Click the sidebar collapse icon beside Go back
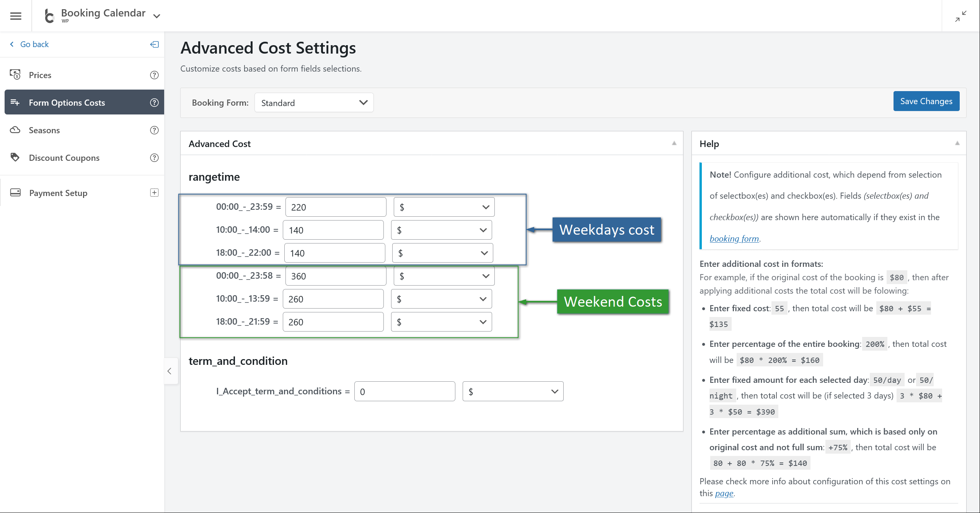Screen dimensions: 980x513 [x=154, y=44]
